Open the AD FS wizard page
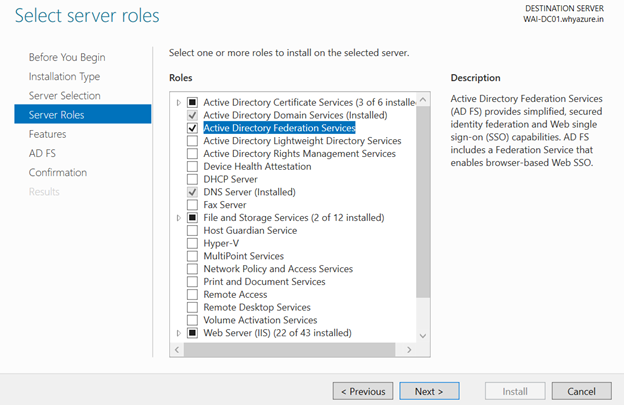The width and height of the screenshot is (624, 405). click(x=42, y=153)
